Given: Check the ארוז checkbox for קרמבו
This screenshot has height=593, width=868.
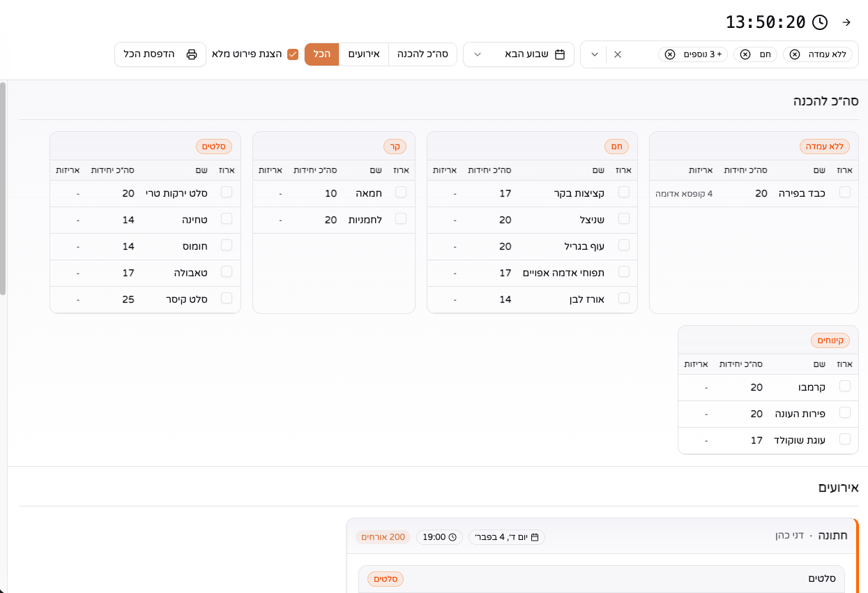Looking at the screenshot, I should [x=845, y=386].
